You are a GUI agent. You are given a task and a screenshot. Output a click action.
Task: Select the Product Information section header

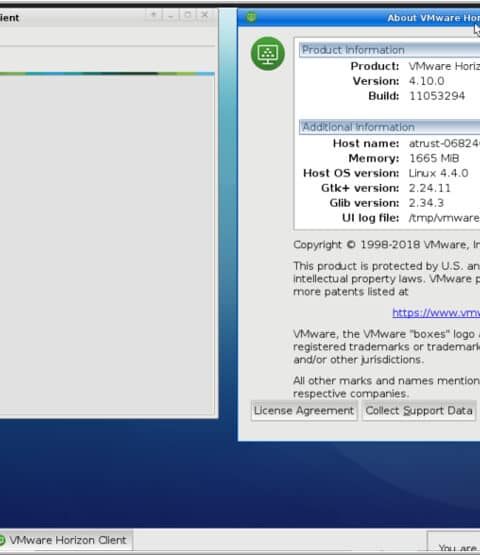coord(389,50)
